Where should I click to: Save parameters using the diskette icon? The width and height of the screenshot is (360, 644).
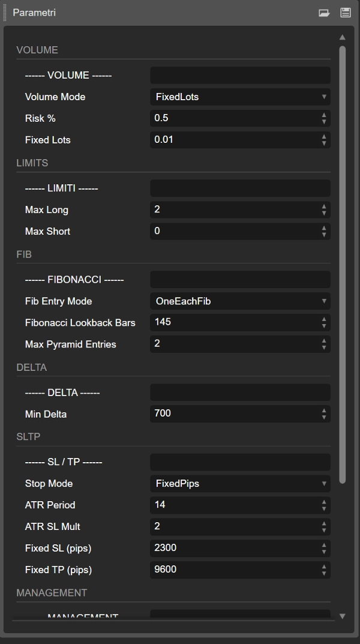tap(345, 11)
